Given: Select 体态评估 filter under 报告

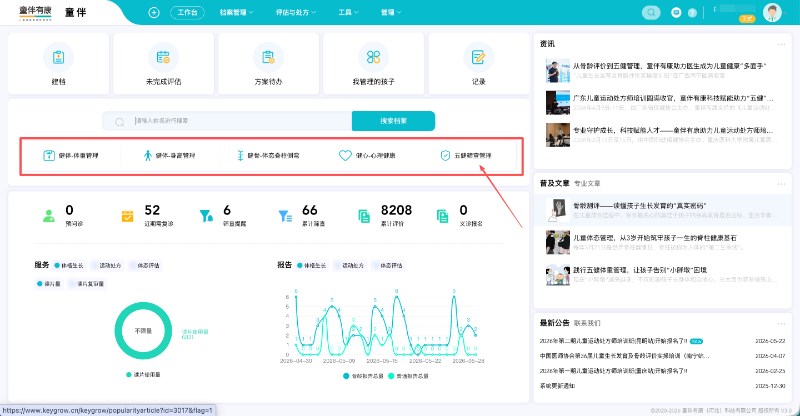Looking at the screenshot, I should pyautogui.click(x=388, y=265).
